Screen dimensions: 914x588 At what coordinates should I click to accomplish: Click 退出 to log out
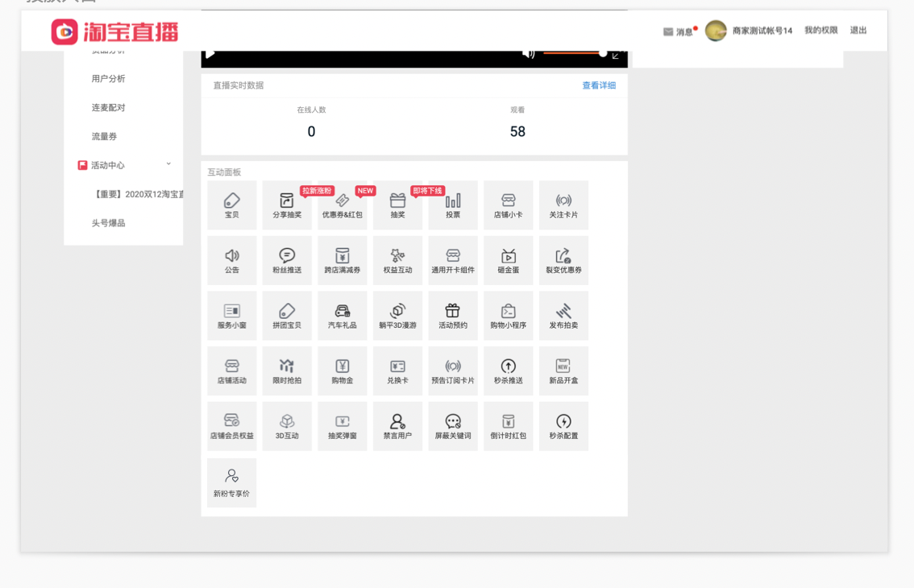click(x=858, y=31)
